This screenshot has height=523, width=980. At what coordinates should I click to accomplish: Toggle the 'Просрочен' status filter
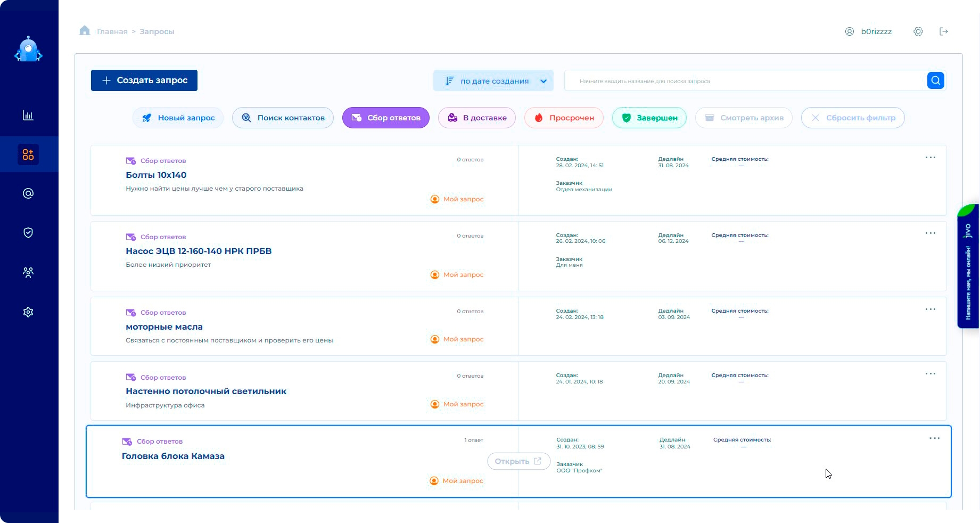click(x=564, y=118)
